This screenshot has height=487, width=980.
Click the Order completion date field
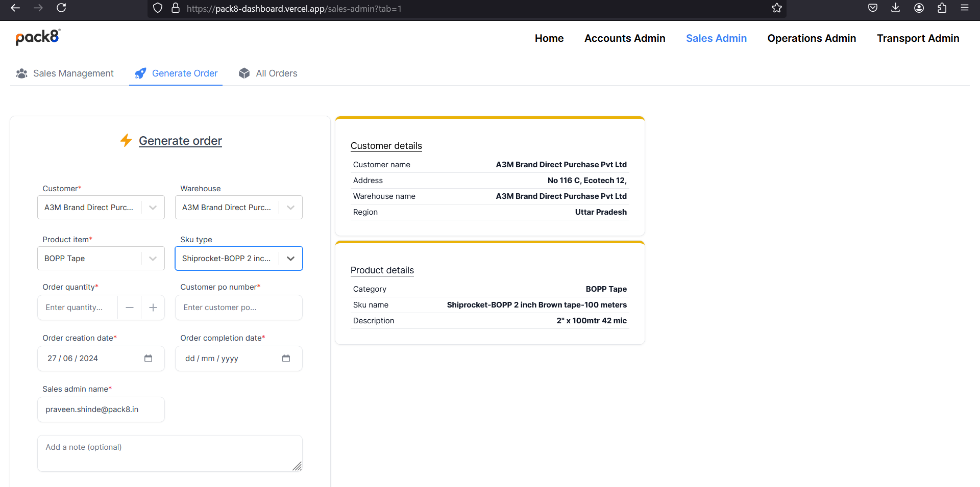(239, 358)
